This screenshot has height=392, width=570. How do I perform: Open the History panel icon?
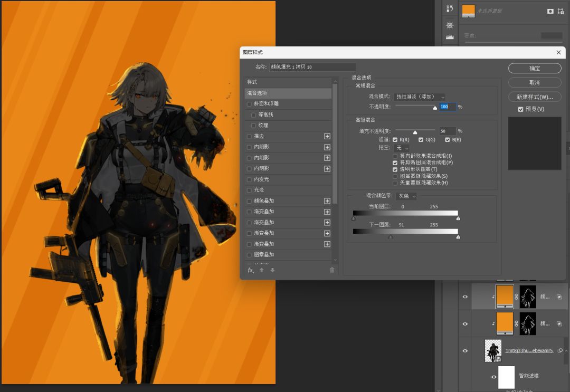(450, 8)
